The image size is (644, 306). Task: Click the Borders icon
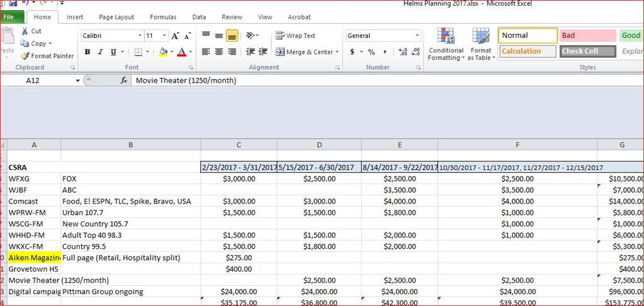138,52
